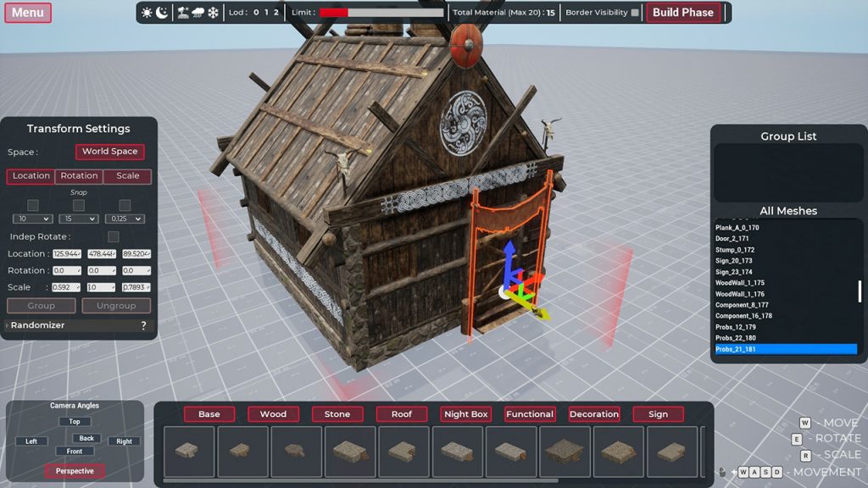
Task: Open the Stone category tab
Action: pyautogui.click(x=337, y=414)
